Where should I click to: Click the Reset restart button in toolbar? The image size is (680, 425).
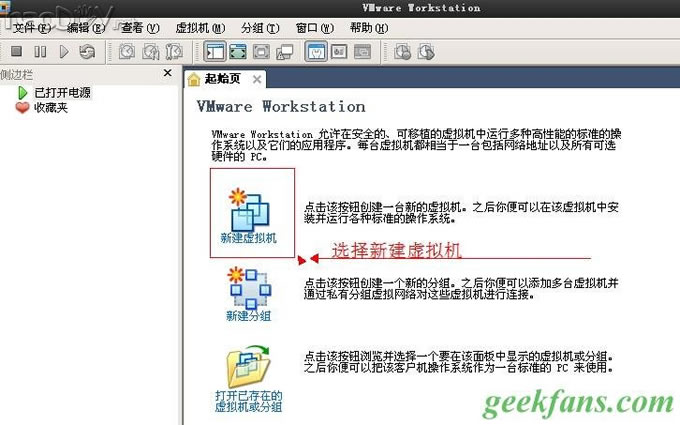(87, 51)
